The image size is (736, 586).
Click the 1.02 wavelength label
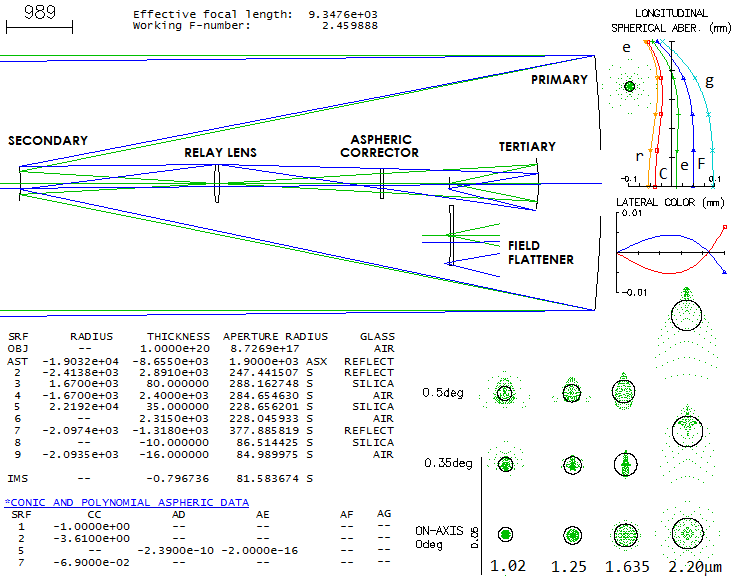508,566
